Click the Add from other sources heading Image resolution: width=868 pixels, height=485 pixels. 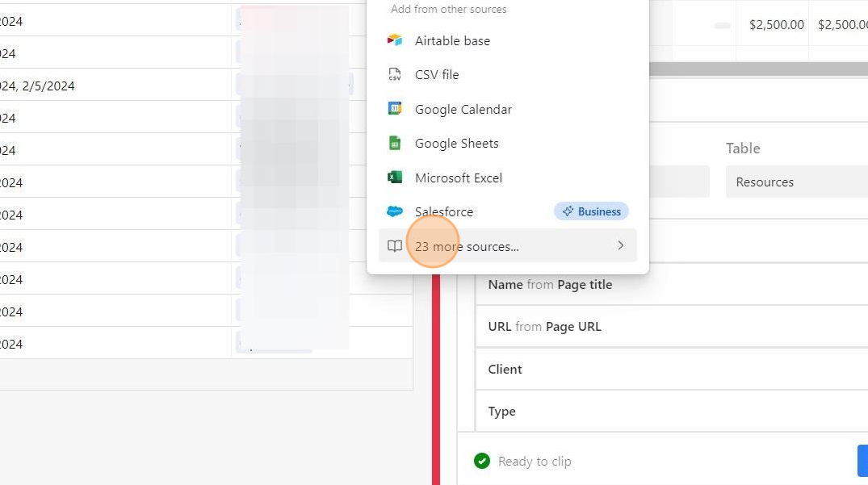pyautogui.click(x=448, y=9)
